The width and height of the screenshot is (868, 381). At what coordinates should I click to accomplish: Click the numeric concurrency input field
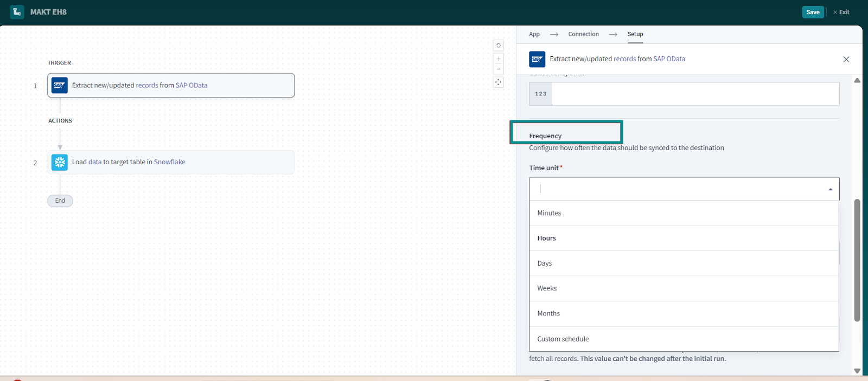695,94
